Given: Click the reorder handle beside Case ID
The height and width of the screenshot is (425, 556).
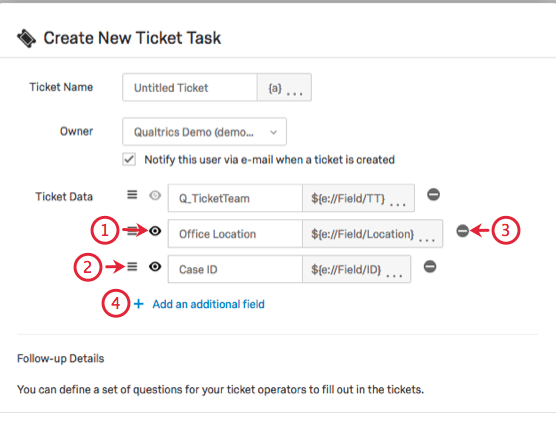Looking at the screenshot, I should coord(132,267).
